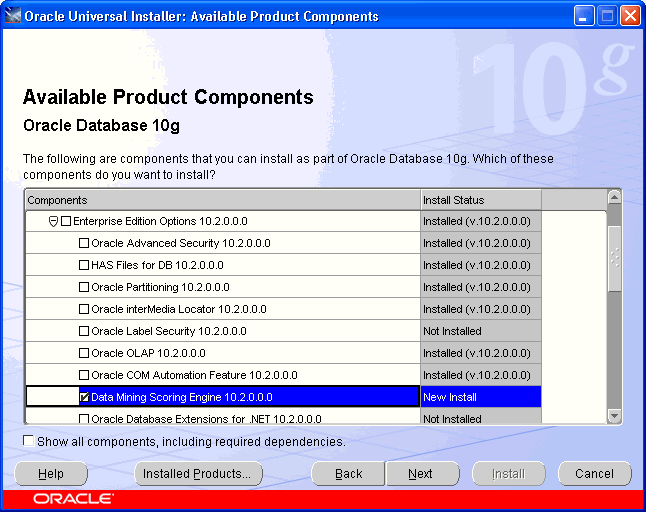Image resolution: width=646 pixels, height=512 pixels.
Task: Click the vertical scrollbar thumb in components list
Action: [614, 259]
